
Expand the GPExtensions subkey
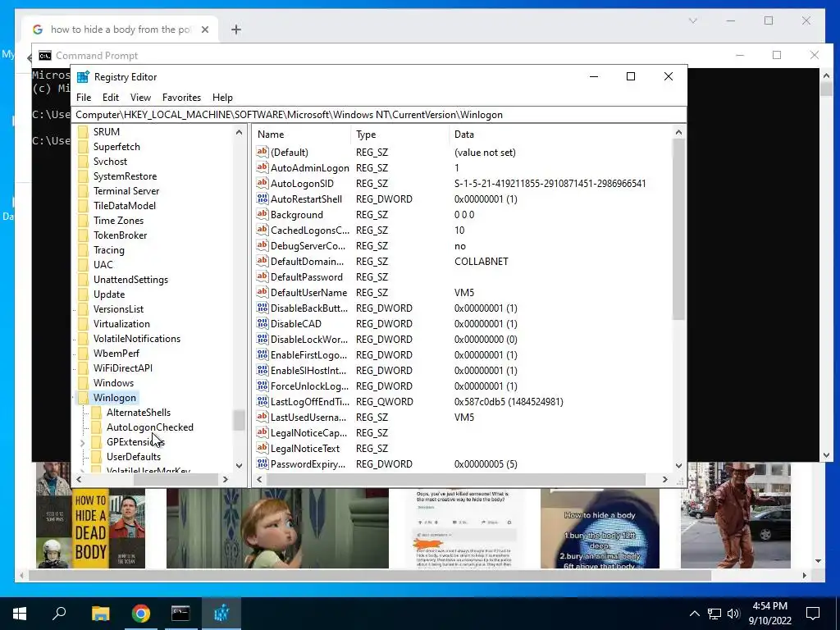click(83, 442)
